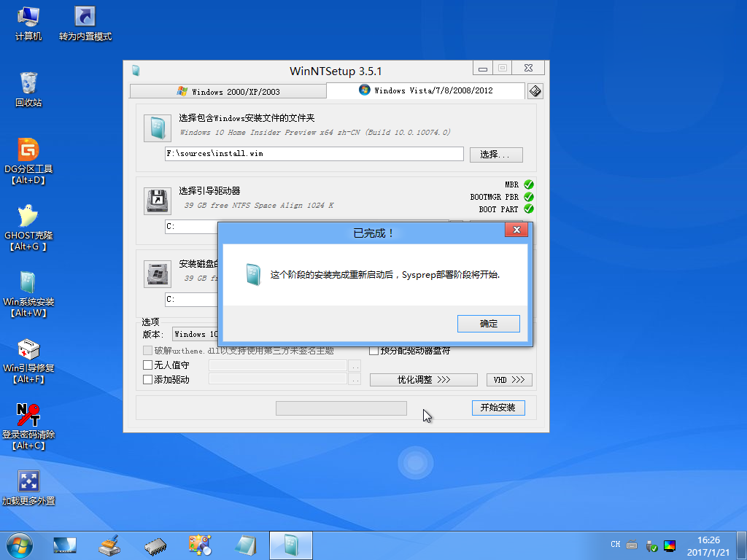This screenshot has width=747, height=560.
Task: Open the taskbar disk cleaning brush icon
Action: (109, 545)
